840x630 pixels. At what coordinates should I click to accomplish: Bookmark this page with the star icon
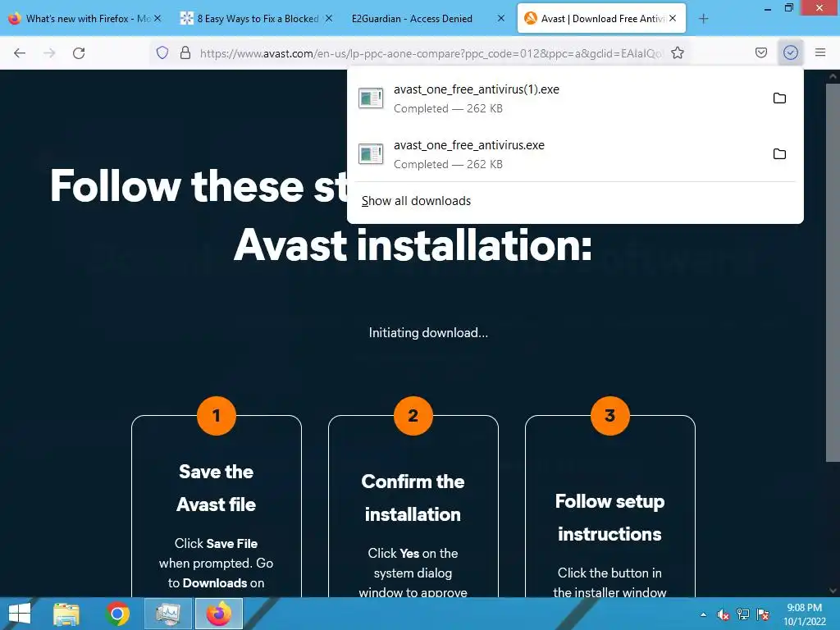pyautogui.click(x=678, y=52)
